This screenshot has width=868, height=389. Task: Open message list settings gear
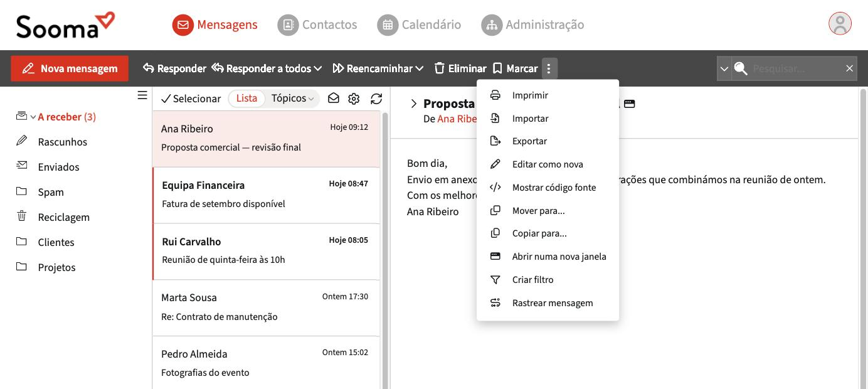(354, 99)
